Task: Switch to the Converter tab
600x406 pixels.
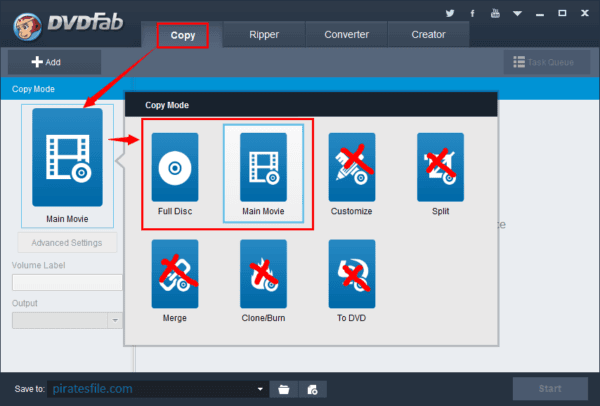Action: [x=346, y=35]
